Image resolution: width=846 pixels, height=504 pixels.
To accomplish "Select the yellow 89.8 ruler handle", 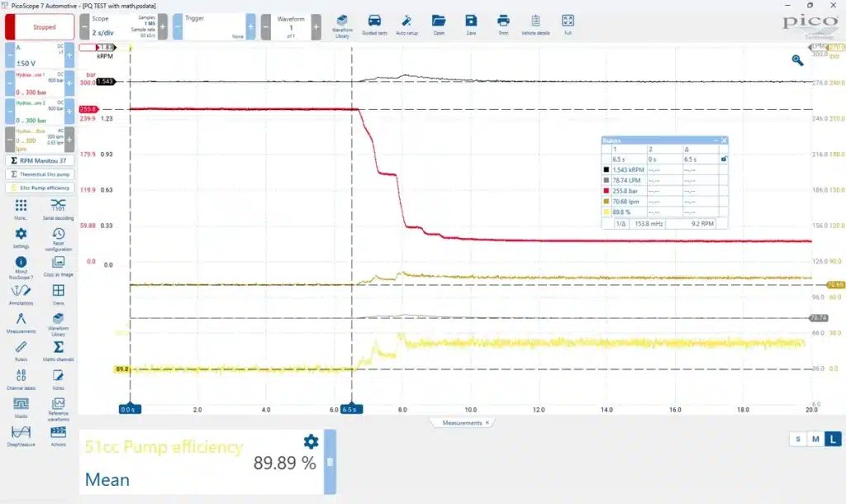I will 122,369.
